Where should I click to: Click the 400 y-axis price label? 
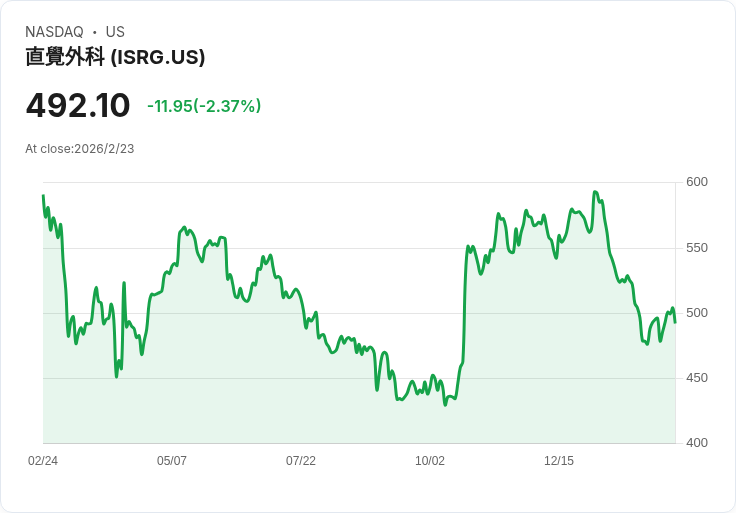[x=697, y=443]
